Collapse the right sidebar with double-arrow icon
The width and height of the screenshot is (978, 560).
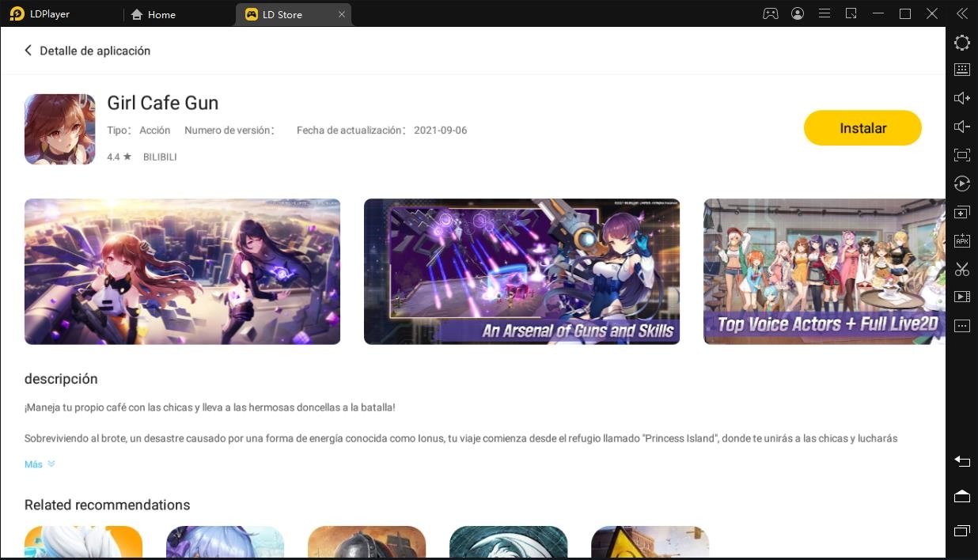coord(961,13)
